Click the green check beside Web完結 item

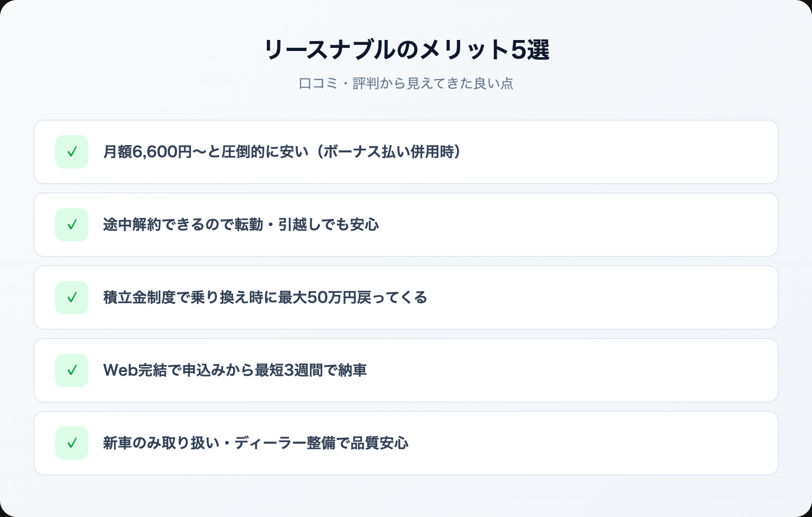point(72,370)
